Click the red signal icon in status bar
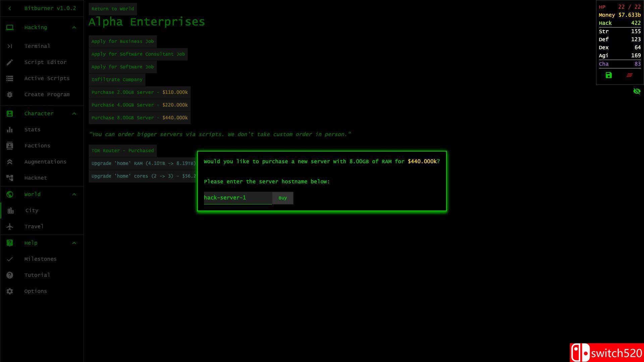 point(630,75)
